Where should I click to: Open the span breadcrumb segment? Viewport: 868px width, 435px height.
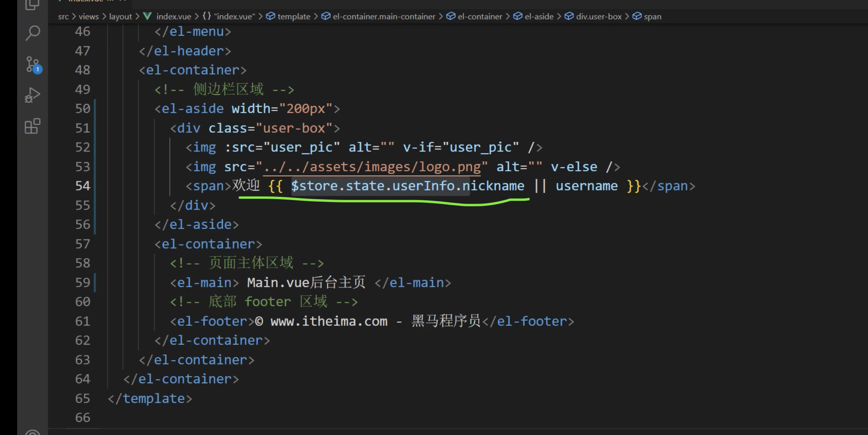[x=647, y=16]
